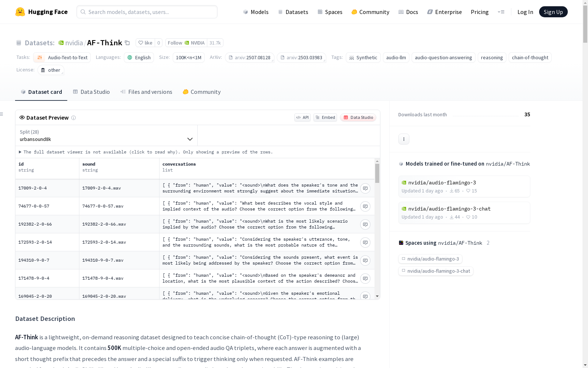Open the three-dot options menu under Downloads
Viewport: 588px width, 368px height.
[x=404, y=139]
